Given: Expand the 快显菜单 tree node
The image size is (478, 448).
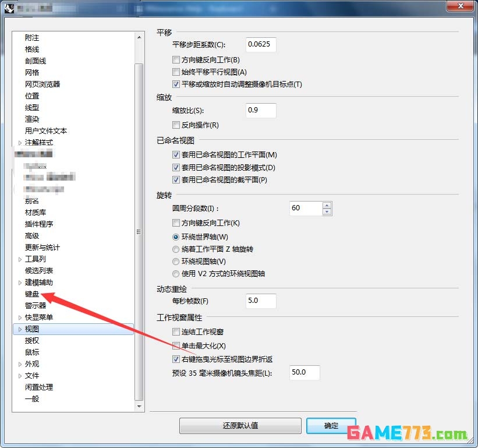Looking at the screenshot, I should [20, 318].
